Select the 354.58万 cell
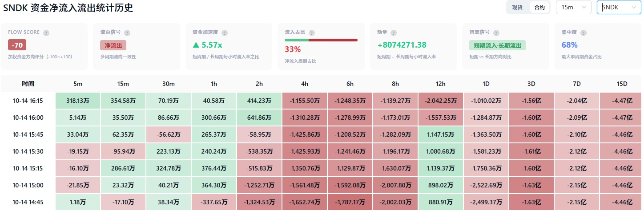 (123, 101)
